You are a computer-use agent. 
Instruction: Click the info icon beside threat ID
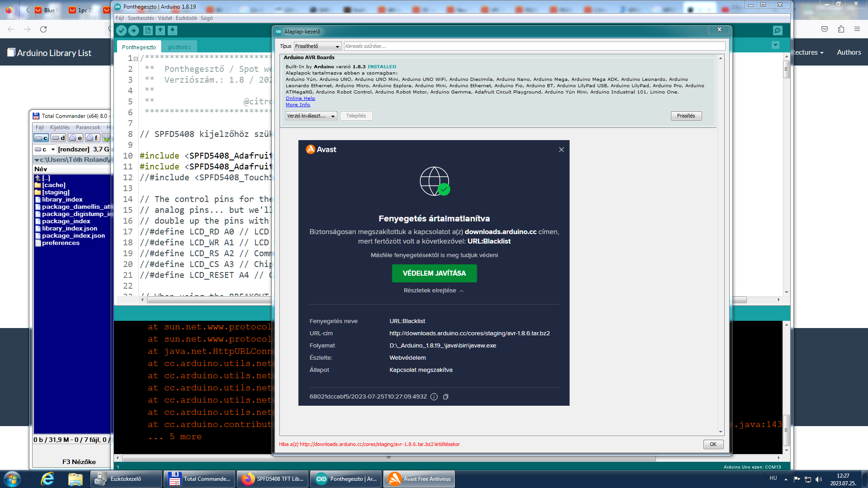click(x=434, y=397)
